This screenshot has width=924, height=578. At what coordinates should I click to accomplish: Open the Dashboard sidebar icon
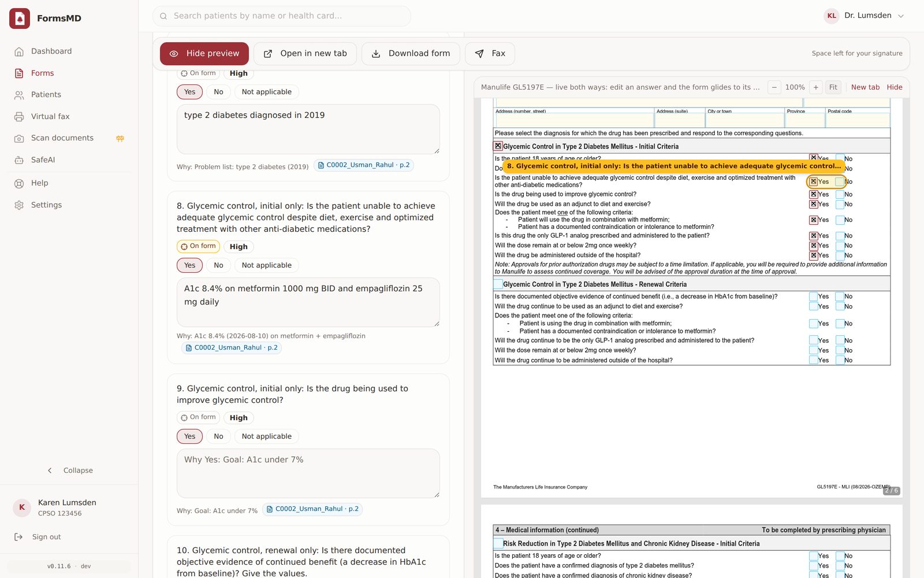tap(19, 51)
